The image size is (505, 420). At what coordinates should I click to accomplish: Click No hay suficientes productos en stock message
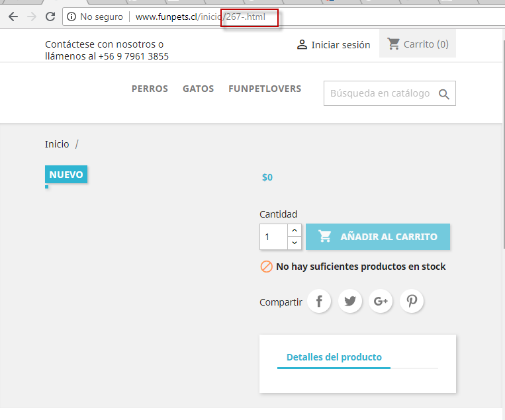tap(361, 267)
